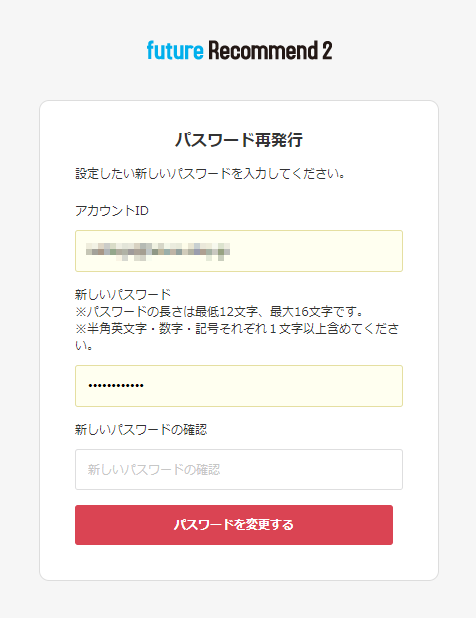This screenshot has width=476, height=618.
Task: Focus the アカウントID input field
Action: pyautogui.click(x=239, y=251)
